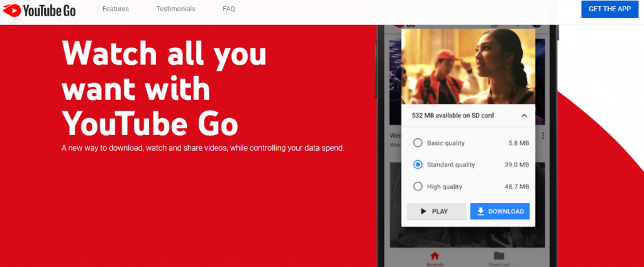644x267 pixels.
Task: Click the "39.0 MB" size value
Action: [517, 165]
